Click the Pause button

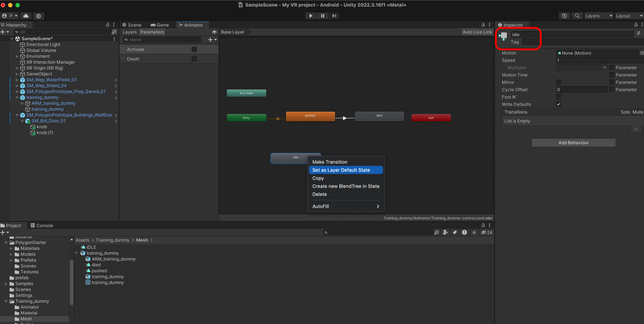pyautogui.click(x=323, y=16)
